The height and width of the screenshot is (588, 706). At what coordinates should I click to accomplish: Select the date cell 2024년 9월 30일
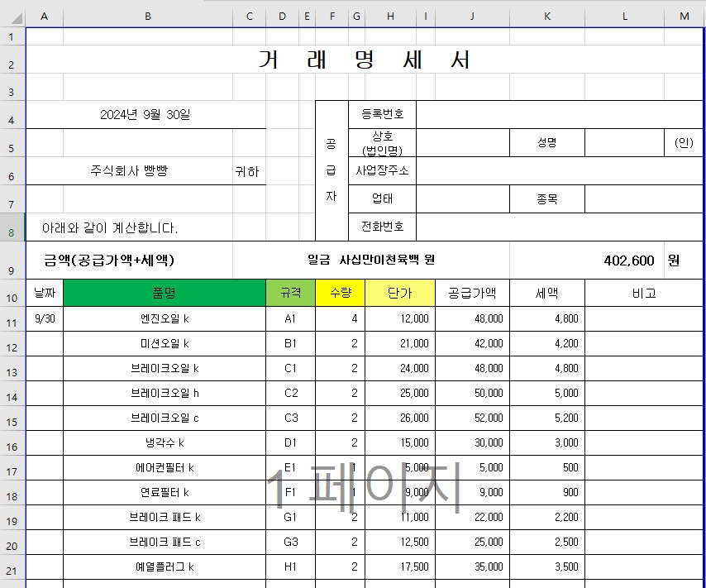coord(147,115)
